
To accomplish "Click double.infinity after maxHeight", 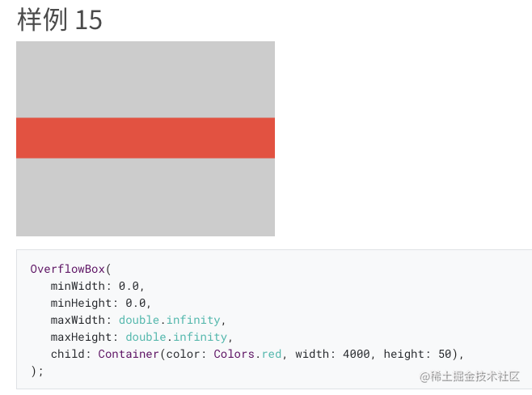I will click(176, 337).
